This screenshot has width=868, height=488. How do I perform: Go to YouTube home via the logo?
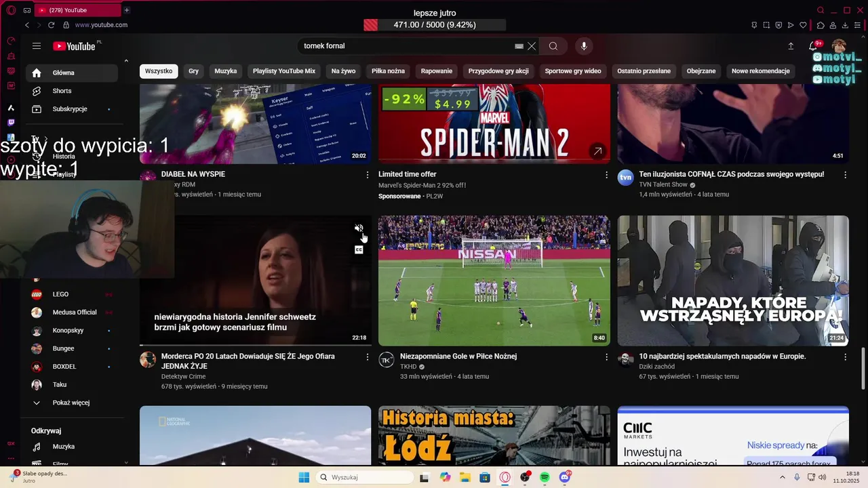(75, 46)
